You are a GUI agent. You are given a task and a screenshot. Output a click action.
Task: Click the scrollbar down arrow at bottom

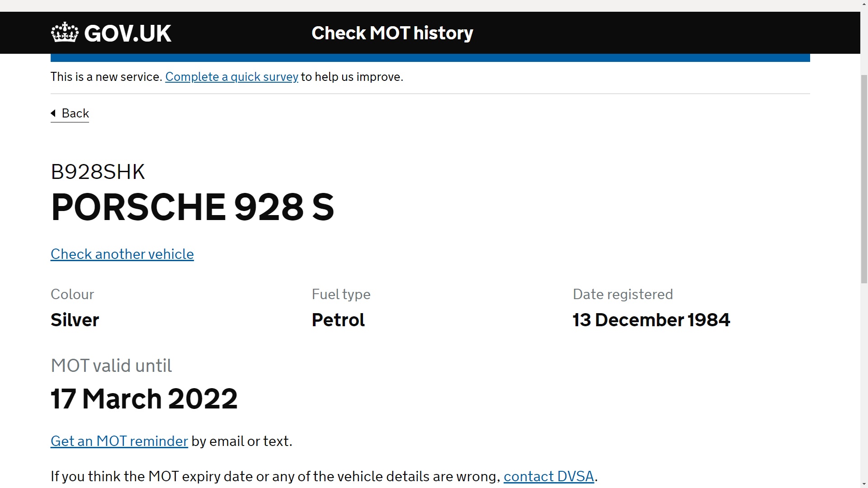click(864, 484)
